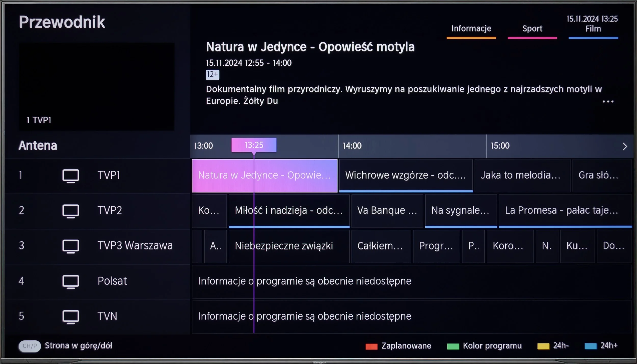Select program Wichrowe wzgórze
This screenshot has height=364, width=637.
coord(406,176)
